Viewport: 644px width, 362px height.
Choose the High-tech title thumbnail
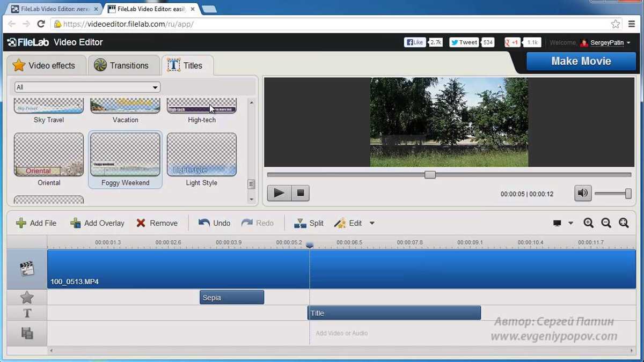pyautogui.click(x=202, y=106)
